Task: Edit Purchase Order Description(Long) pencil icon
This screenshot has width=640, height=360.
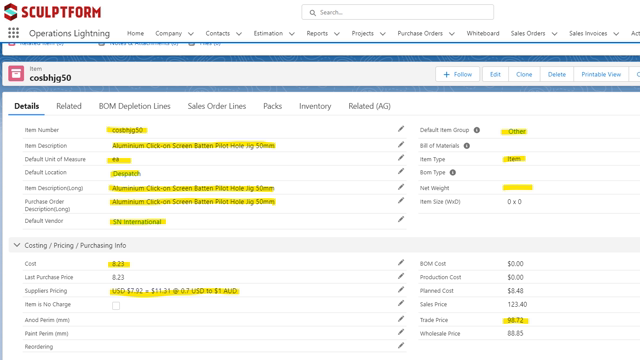Action: pyautogui.click(x=401, y=200)
